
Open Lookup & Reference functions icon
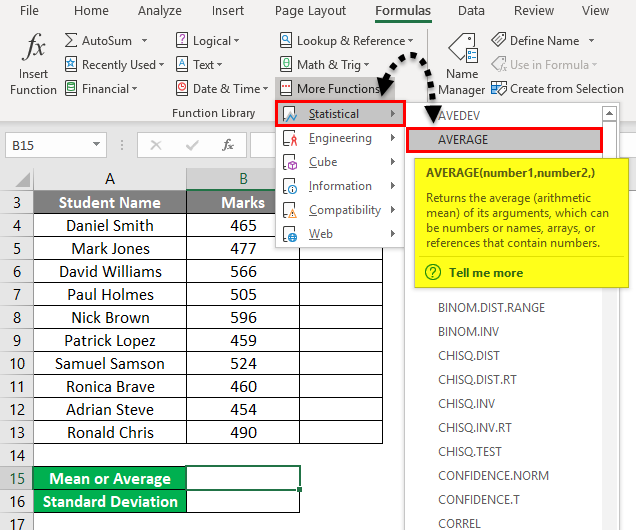pos(286,41)
